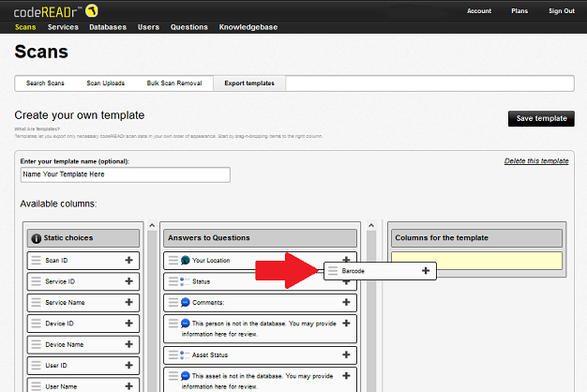Click the 'Your Location' column label

pyautogui.click(x=211, y=260)
